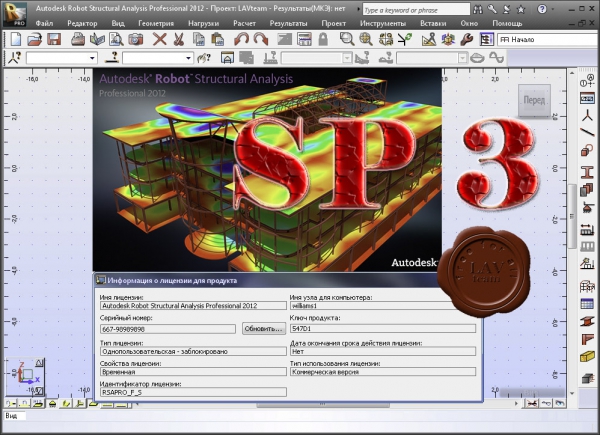Open print preview magnifier page icon
Image resolution: width=600 pixels, height=435 pixels.
pyautogui.click(x=116, y=39)
